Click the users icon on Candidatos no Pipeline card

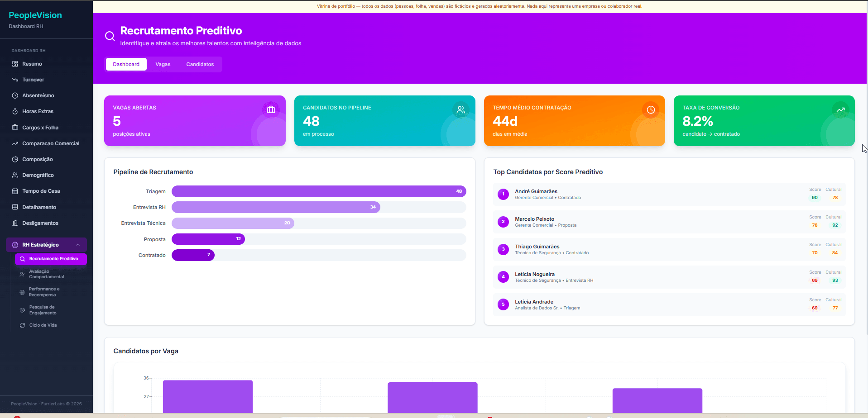(x=460, y=109)
